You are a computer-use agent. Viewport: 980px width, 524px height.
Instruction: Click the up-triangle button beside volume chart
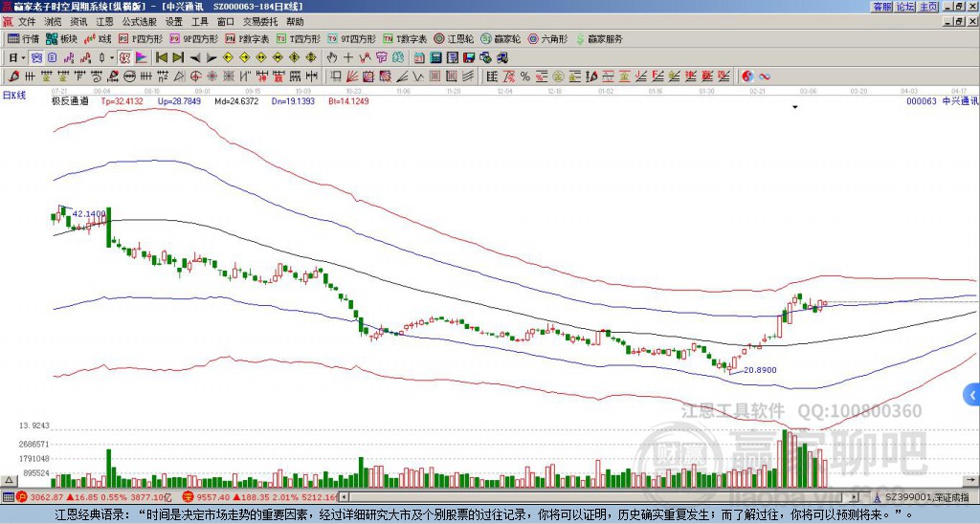coord(9,480)
